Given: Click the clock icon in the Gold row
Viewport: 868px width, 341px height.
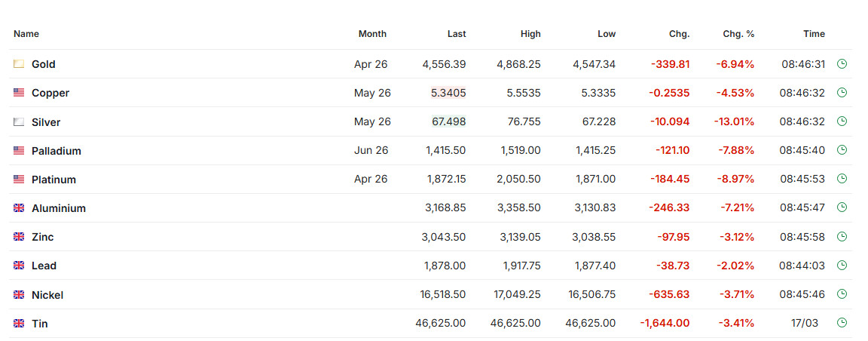Looking at the screenshot, I should click(842, 64).
